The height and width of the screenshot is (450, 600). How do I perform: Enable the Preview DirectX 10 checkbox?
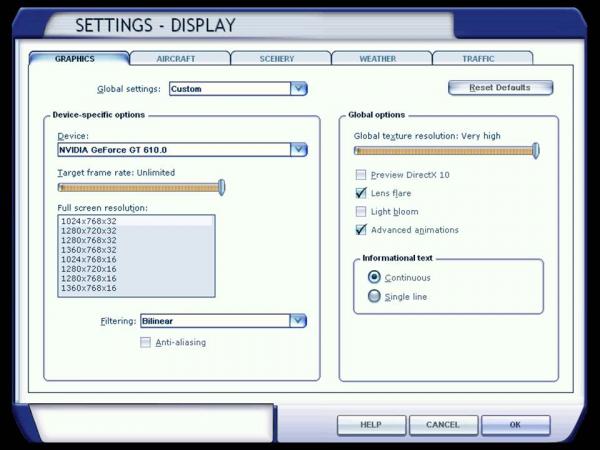(x=361, y=175)
